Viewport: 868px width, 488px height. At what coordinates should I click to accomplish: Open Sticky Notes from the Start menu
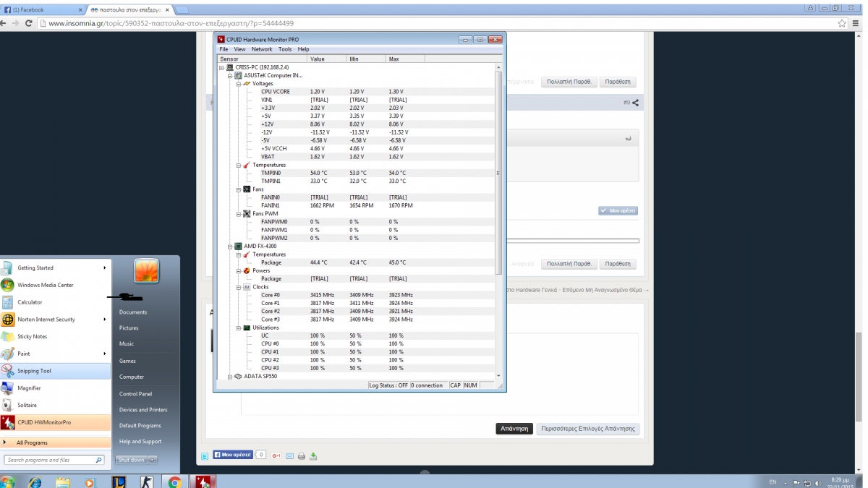[x=55, y=336]
